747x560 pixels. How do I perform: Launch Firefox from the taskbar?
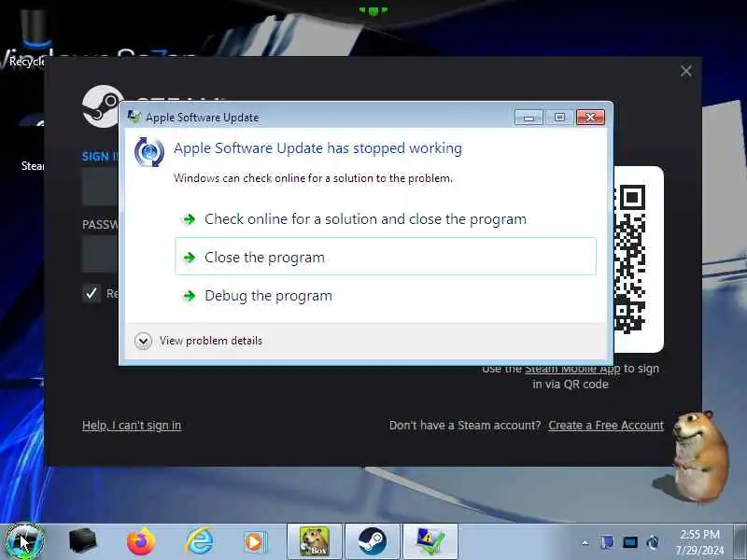(141, 541)
